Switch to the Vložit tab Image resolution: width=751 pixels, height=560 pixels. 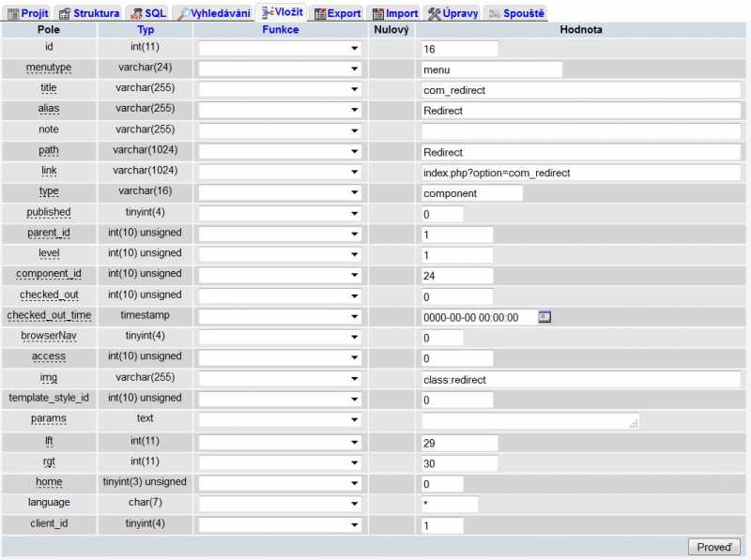click(x=283, y=12)
